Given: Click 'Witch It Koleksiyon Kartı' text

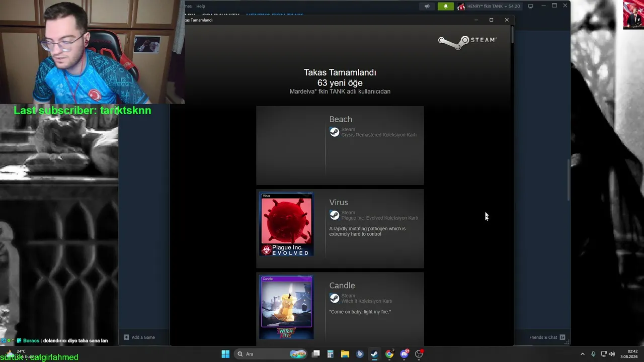Looking at the screenshot, I should point(367,301).
